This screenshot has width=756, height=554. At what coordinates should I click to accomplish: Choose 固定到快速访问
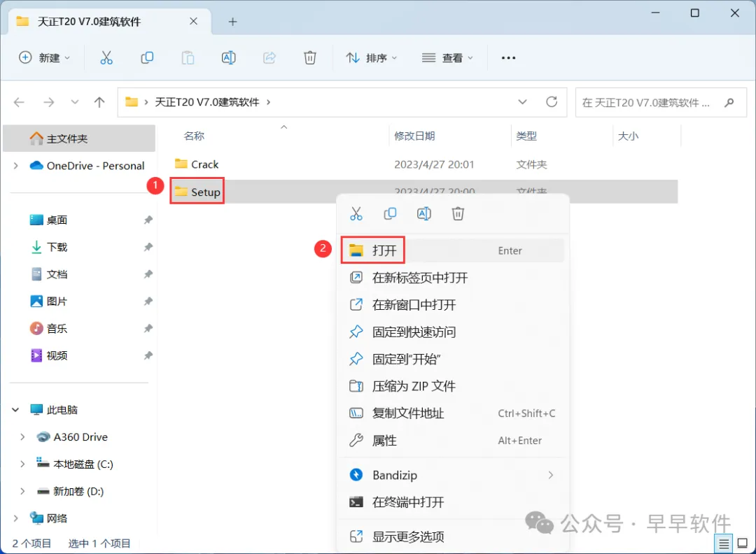(x=452, y=332)
